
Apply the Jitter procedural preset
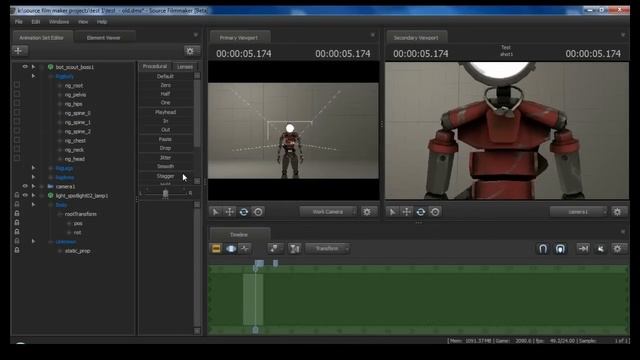(x=165, y=158)
